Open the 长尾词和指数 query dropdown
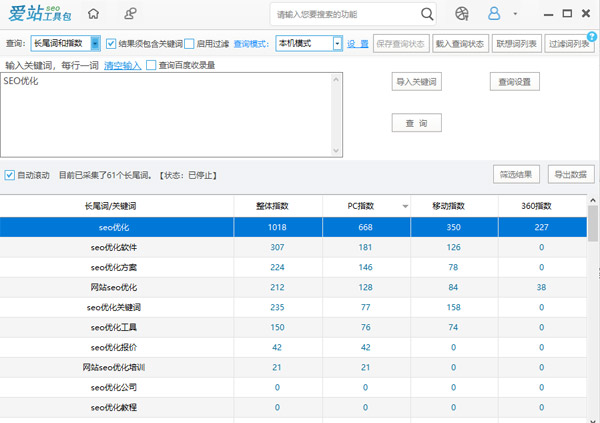This screenshot has height=423, width=600. pos(65,44)
